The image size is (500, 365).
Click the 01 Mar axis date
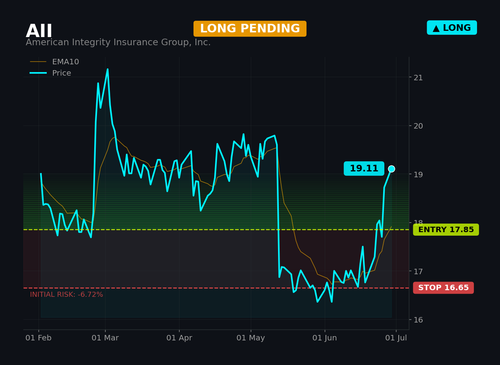(105, 338)
